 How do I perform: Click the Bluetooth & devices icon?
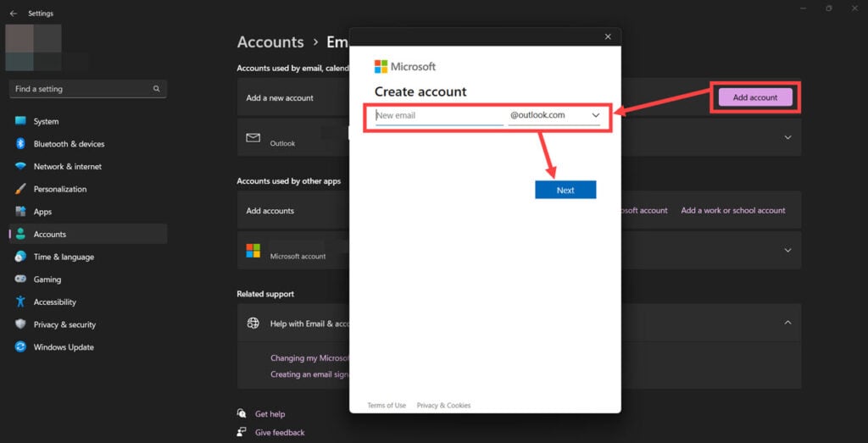pyautogui.click(x=20, y=144)
